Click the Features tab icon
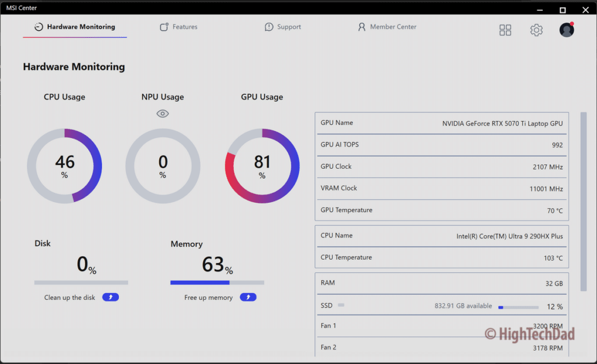This screenshot has height=364, width=597. tap(164, 27)
